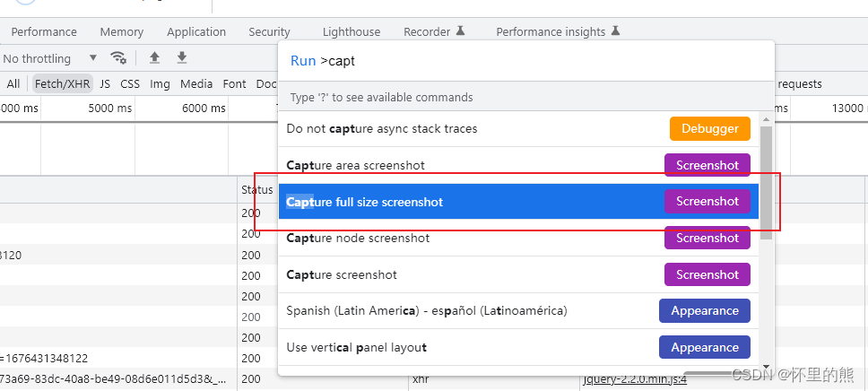Image resolution: width=868 pixels, height=391 pixels.
Task: Select Capture area screenshot command
Action: 518,165
